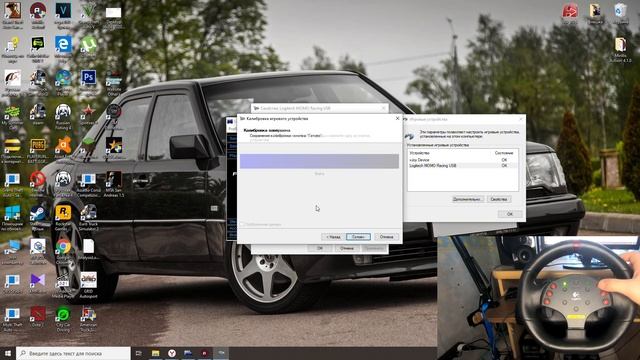Click OK in the game controllers window
The height and width of the screenshot is (360, 640).
[x=509, y=214]
